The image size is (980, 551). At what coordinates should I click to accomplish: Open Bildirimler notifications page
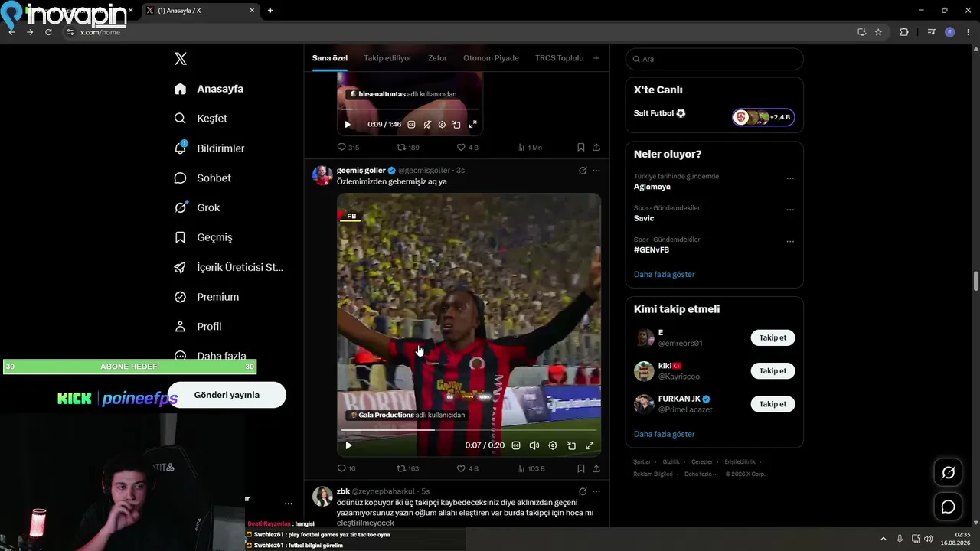(209, 148)
